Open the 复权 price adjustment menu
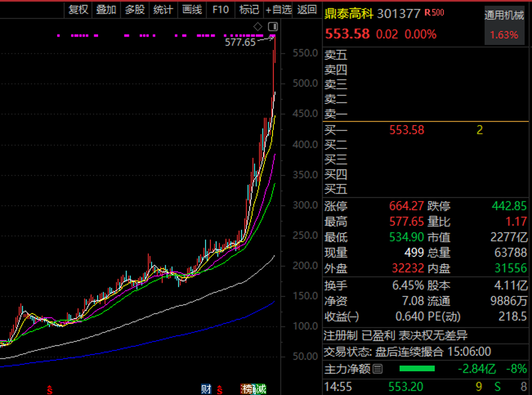The height and width of the screenshot is (395, 532). [78, 10]
